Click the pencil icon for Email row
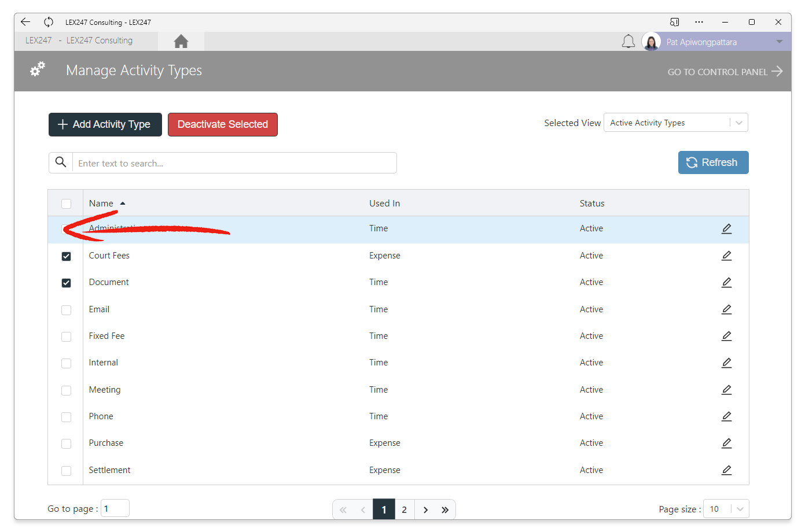Viewport: 805px width, 532px height. click(x=726, y=309)
